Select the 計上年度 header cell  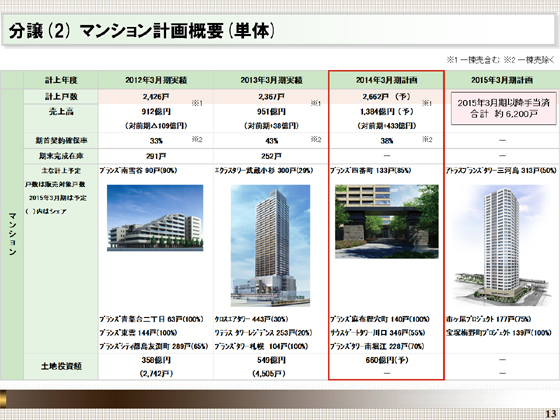[61, 80]
